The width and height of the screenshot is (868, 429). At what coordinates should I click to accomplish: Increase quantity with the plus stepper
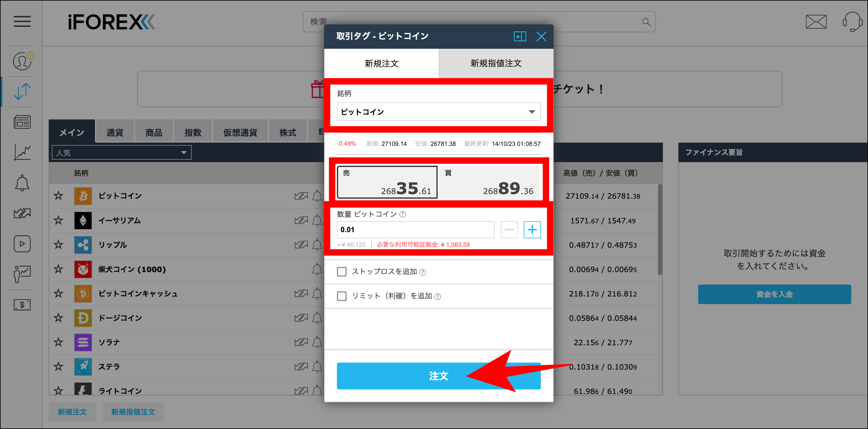[x=532, y=230]
